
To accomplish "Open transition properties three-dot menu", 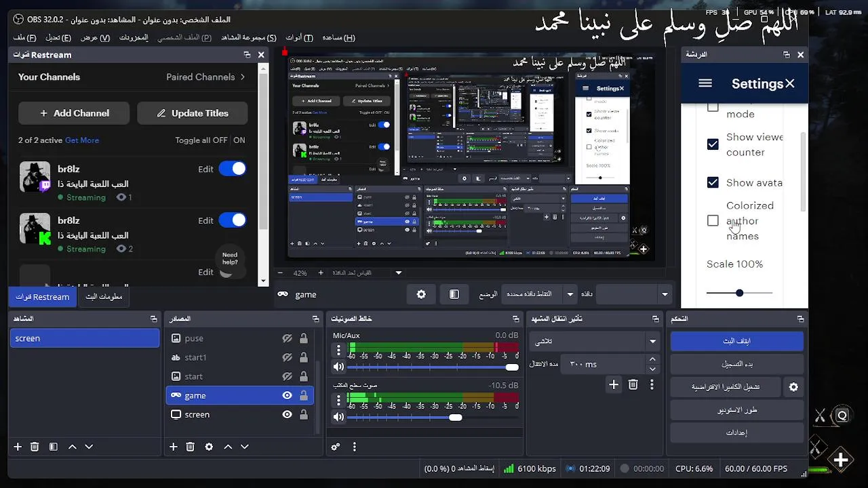I will pos(652,384).
